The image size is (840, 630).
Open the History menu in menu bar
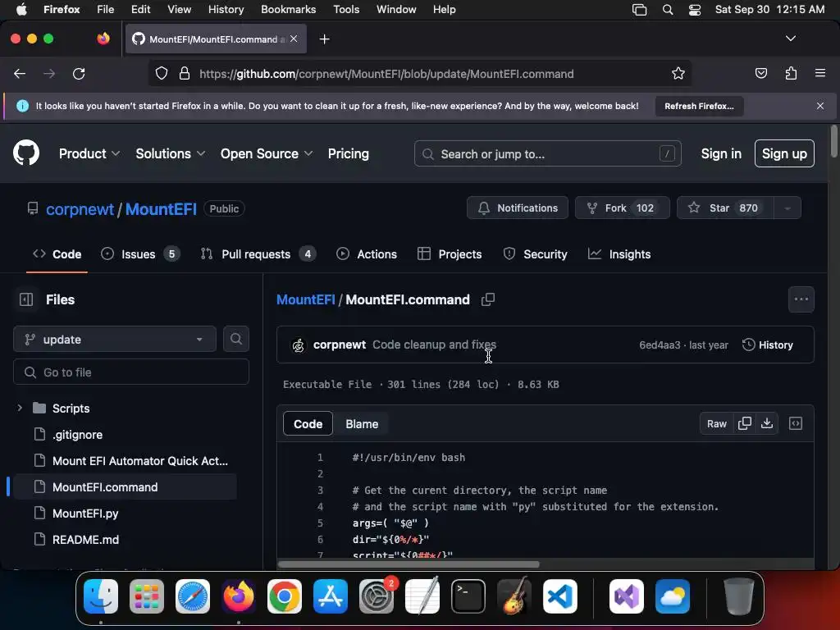[226, 10]
